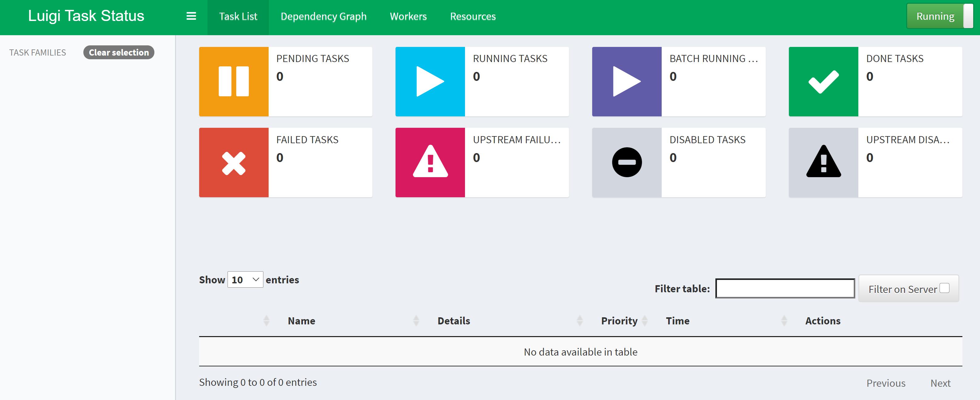980x400 pixels.
Task: Click 'Showing 0 to 0 of 0 entries' text
Action: pyautogui.click(x=258, y=382)
